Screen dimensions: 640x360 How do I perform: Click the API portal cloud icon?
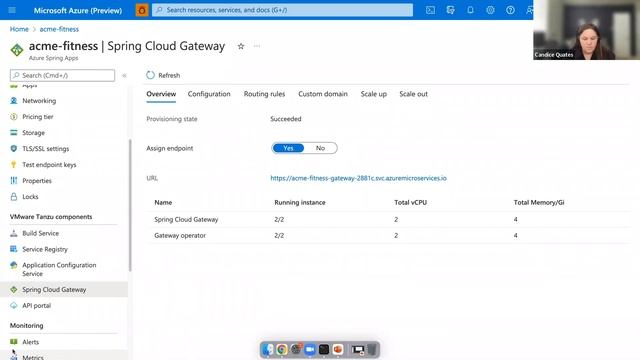pos(13,305)
